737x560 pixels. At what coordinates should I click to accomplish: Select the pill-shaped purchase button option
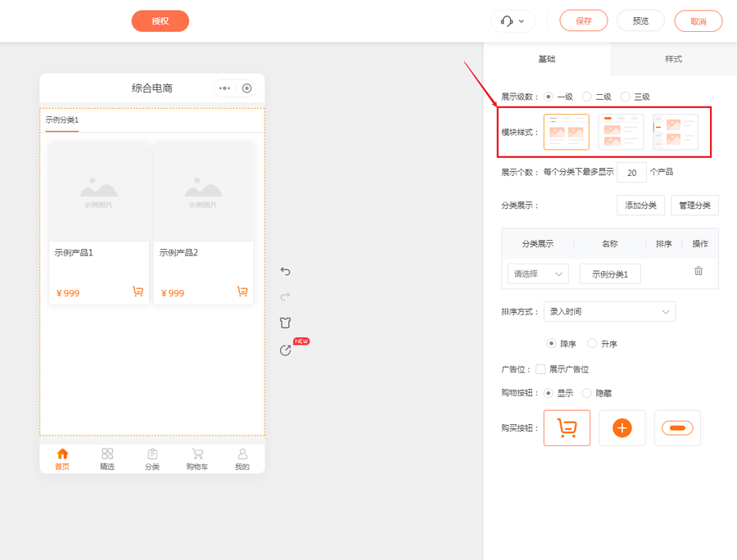tap(677, 428)
